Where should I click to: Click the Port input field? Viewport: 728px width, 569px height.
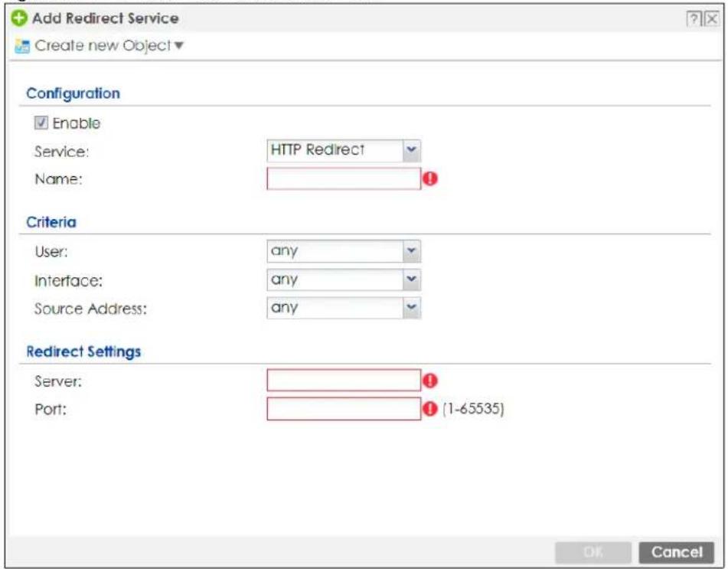(344, 409)
